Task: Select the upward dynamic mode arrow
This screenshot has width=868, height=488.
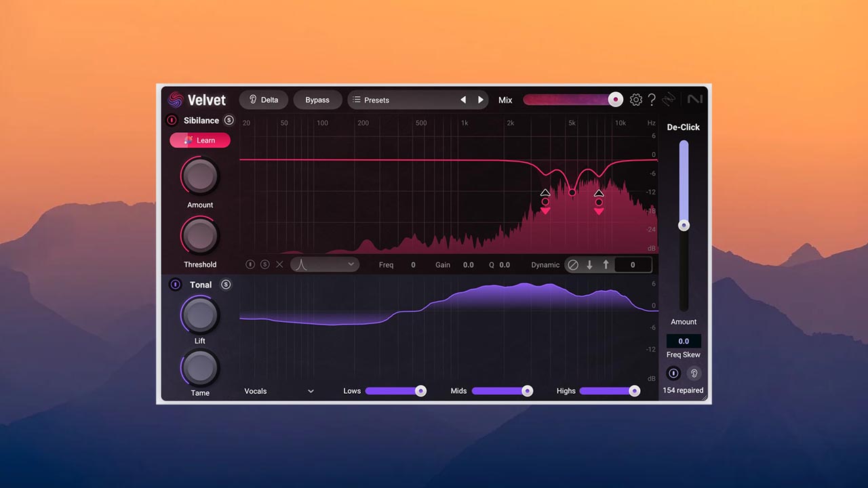Action: [x=606, y=264]
